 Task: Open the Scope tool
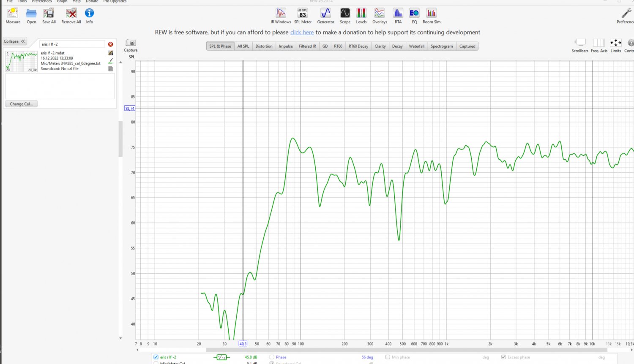pos(345,16)
